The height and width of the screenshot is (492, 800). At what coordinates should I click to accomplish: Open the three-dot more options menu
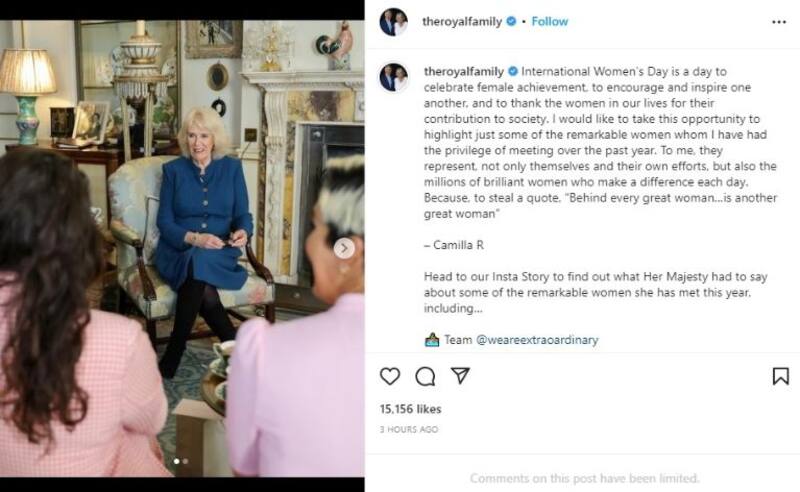[779, 21]
